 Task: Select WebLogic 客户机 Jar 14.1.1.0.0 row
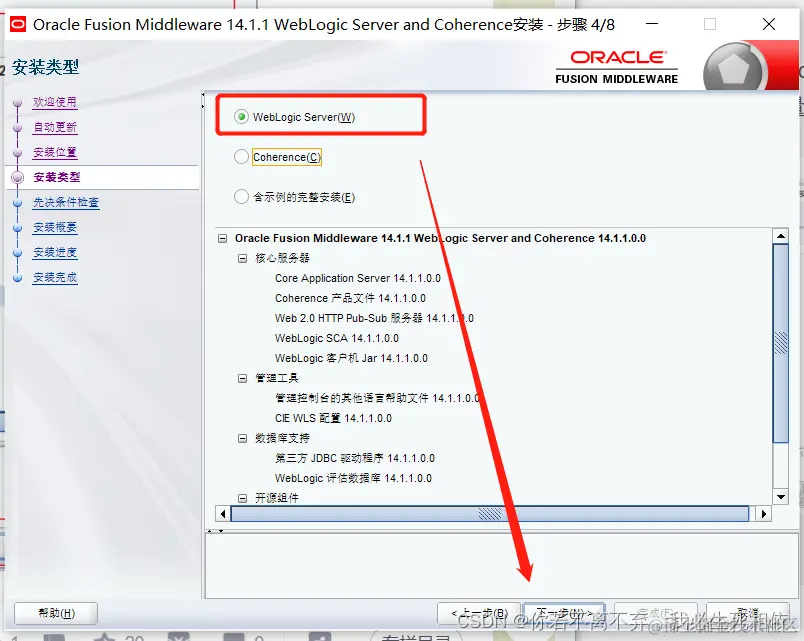[351, 358]
